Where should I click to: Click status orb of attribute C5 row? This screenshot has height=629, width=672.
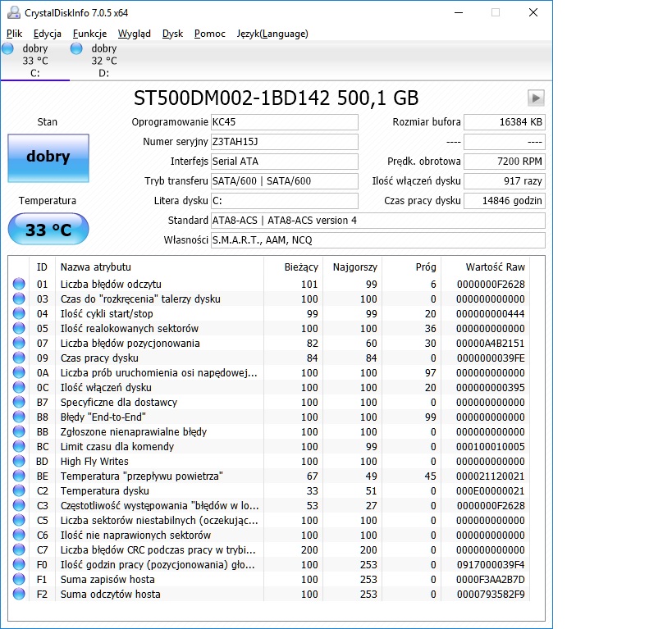[x=19, y=520]
